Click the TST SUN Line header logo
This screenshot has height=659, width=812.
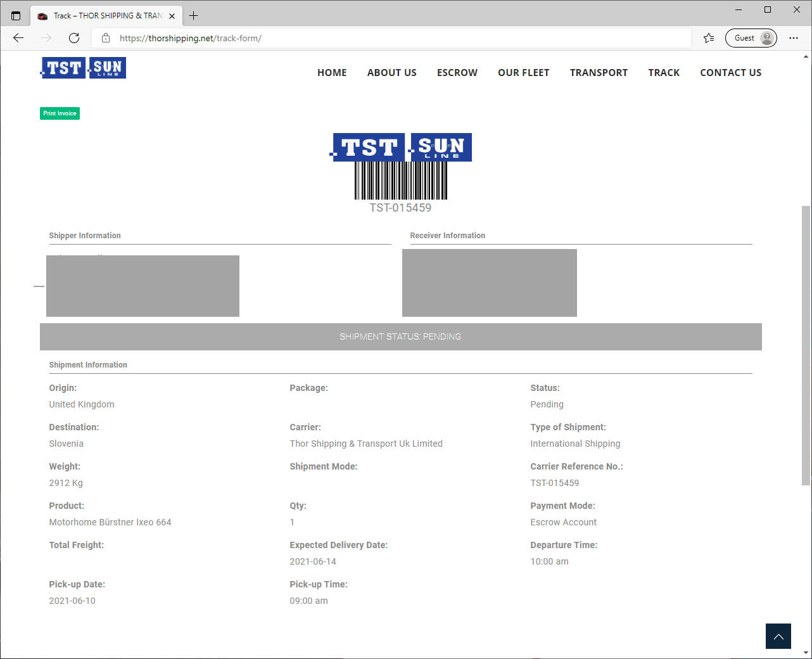pos(83,68)
